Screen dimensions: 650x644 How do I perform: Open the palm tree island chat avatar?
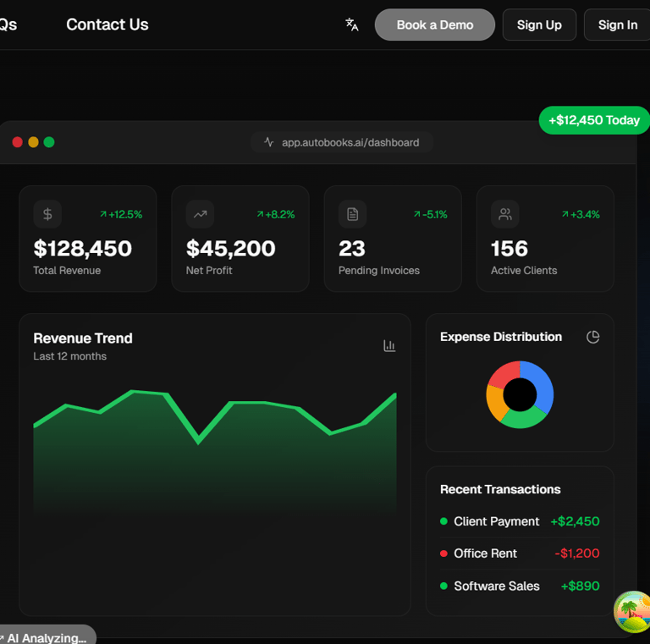[x=632, y=611]
